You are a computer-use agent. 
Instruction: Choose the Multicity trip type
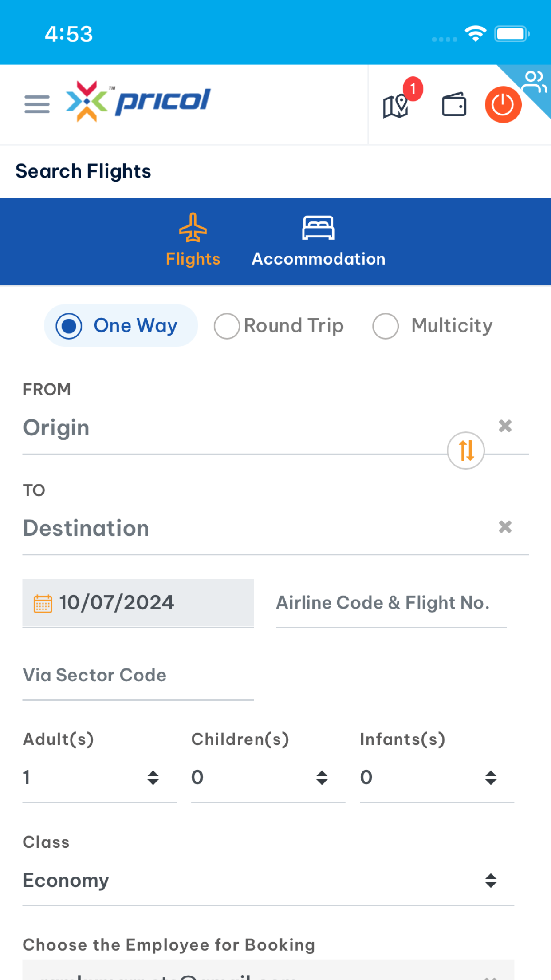[x=433, y=326]
